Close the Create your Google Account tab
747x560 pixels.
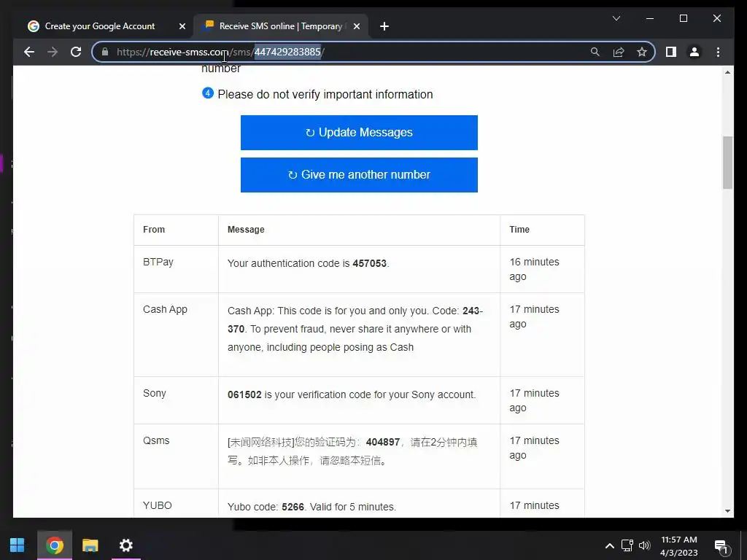[182, 26]
